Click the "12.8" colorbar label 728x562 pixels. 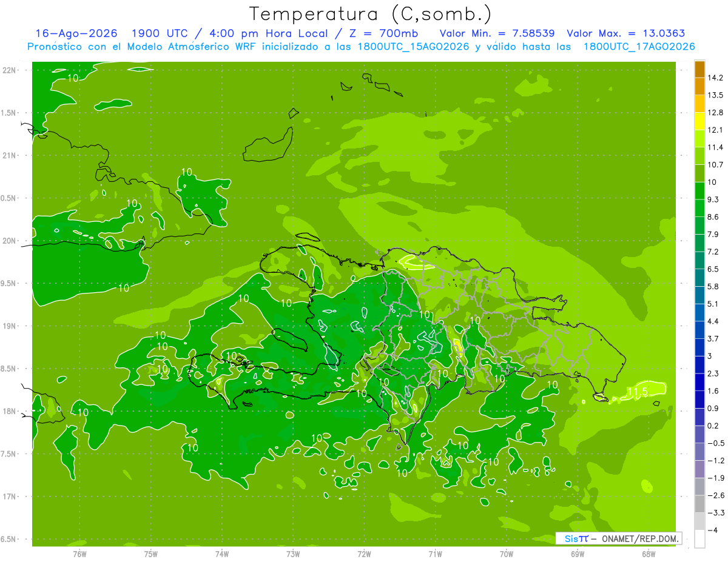pos(715,113)
